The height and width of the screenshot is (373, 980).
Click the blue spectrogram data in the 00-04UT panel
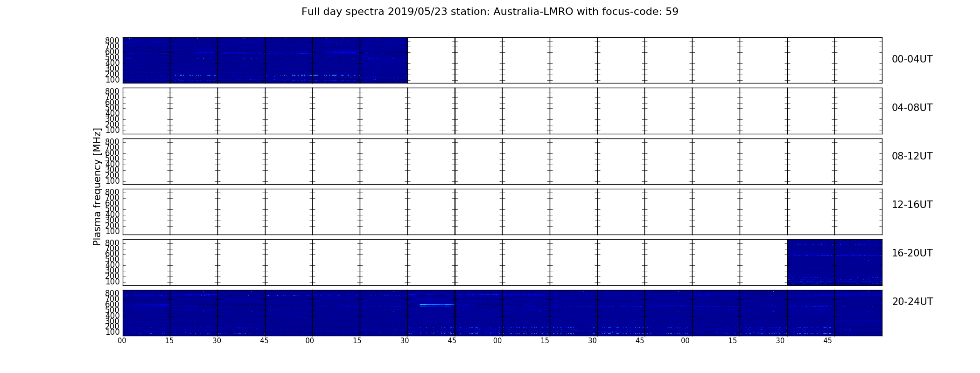point(265,60)
